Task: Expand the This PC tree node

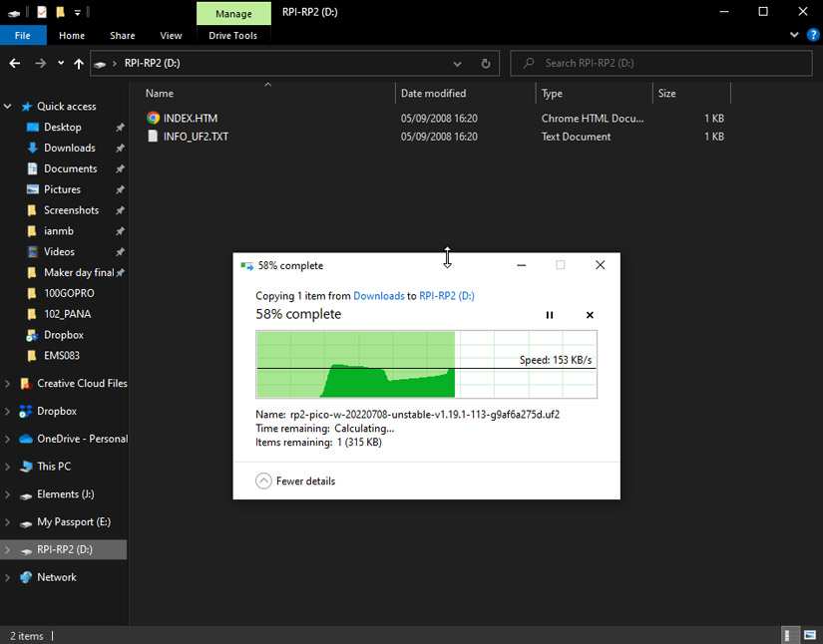Action: click(x=9, y=467)
